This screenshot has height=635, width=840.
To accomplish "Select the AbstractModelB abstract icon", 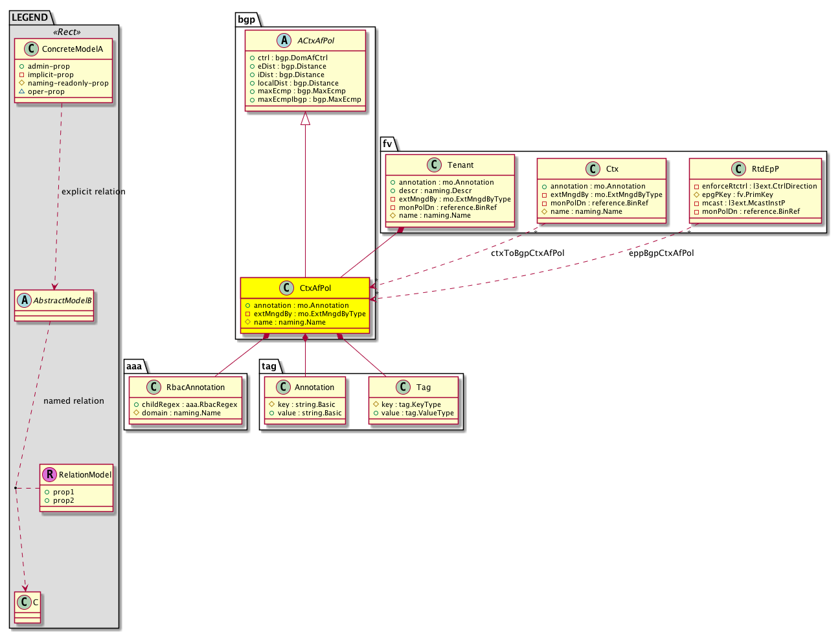I will click(x=25, y=301).
